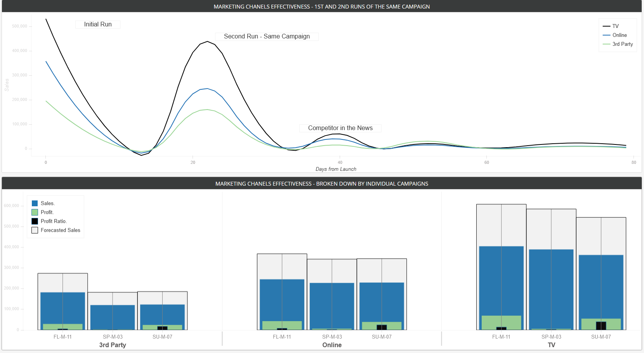Click the FL-M-11 label under Online
Image resolution: width=644 pixels, height=353 pixels.
[282, 337]
